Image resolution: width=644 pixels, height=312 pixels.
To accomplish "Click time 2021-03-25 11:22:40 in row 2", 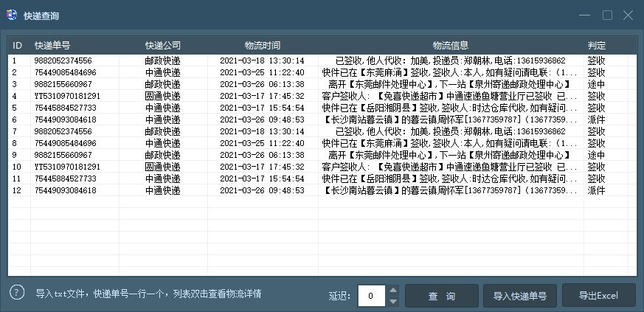I will pos(262,73).
